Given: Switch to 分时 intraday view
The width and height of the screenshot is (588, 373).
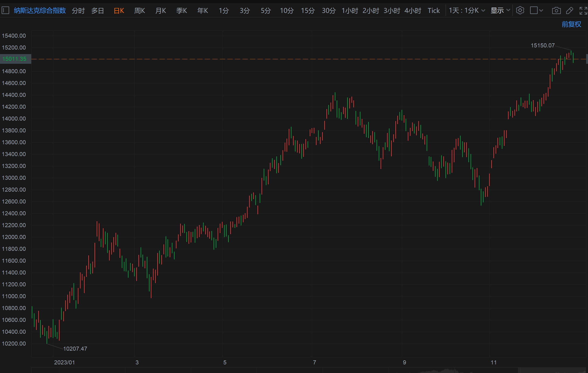Looking at the screenshot, I should pyautogui.click(x=78, y=10).
